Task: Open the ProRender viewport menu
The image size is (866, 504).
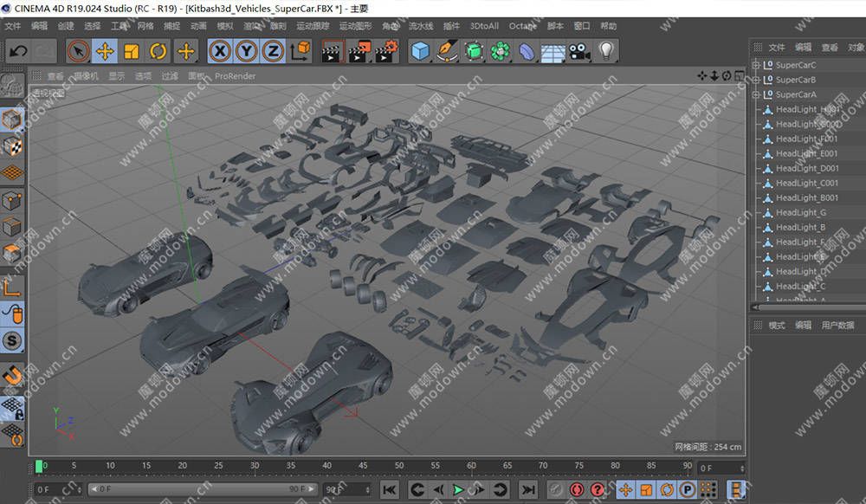Action: tap(236, 76)
